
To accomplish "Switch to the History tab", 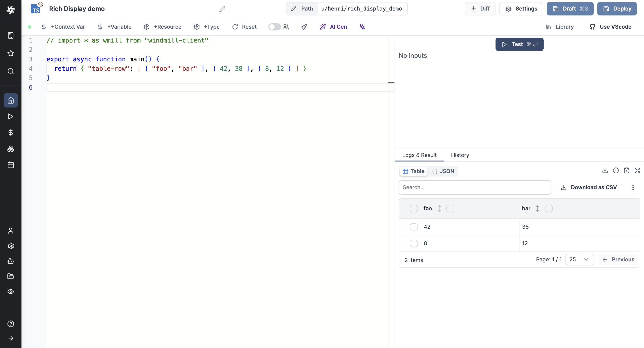I will tap(460, 155).
